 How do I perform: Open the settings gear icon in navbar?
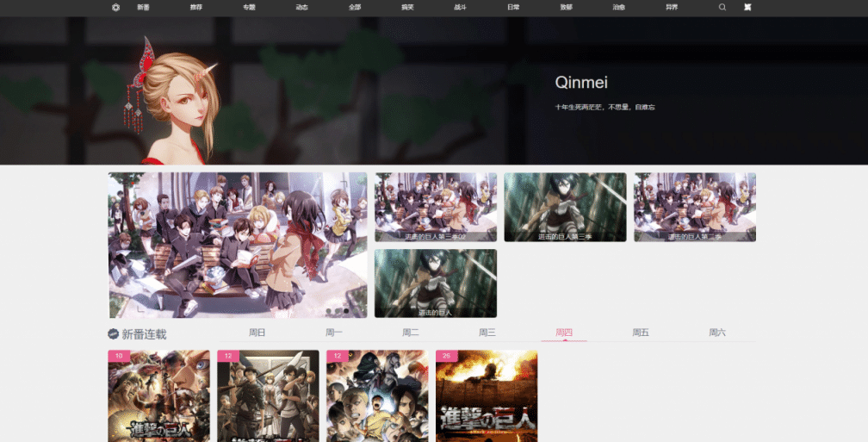pyautogui.click(x=115, y=7)
